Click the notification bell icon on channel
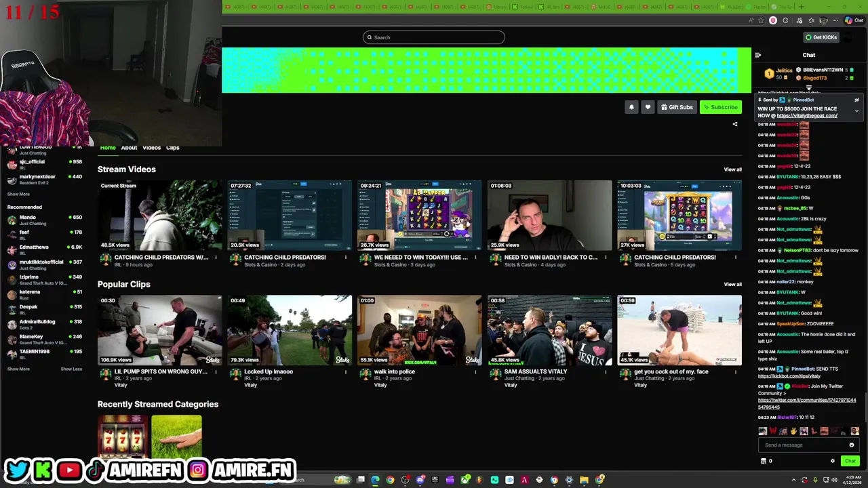This screenshot has width=868, height=488. pyautogui.click(x=631, y=107)
